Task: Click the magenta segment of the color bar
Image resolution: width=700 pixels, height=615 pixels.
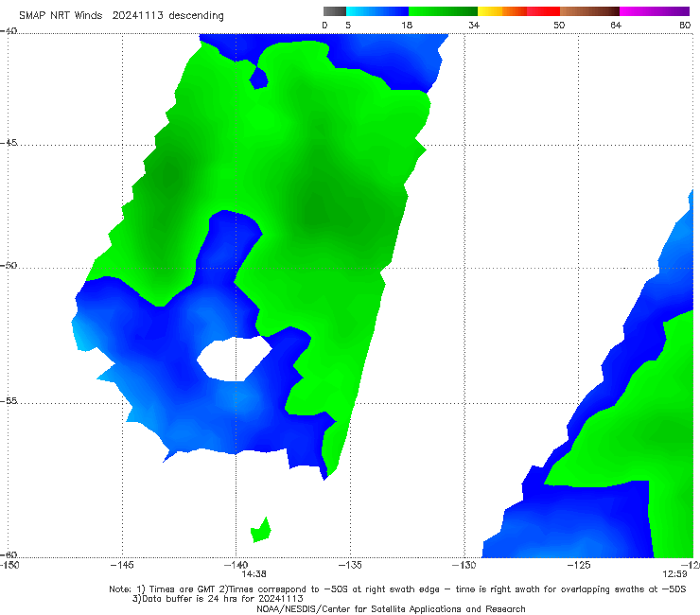Action: 655,11
